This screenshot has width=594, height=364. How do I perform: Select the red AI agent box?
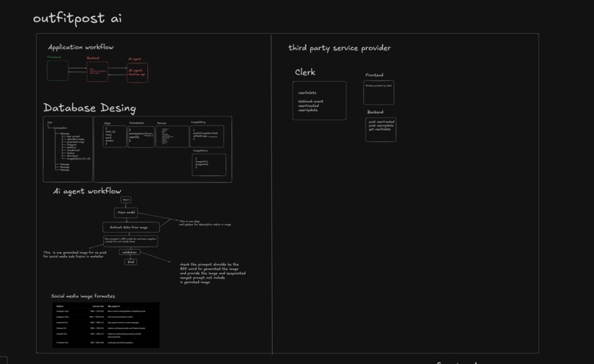(x=137, y=73)
